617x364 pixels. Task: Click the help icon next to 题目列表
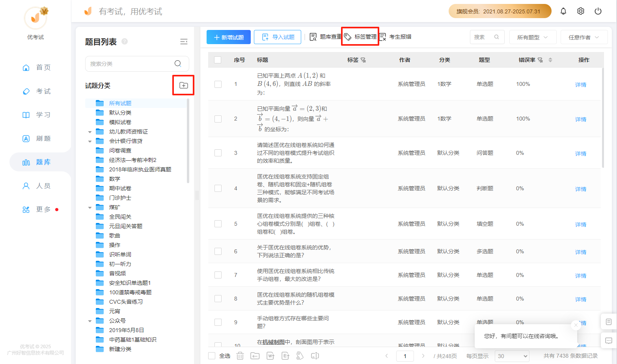coord(125,41)
